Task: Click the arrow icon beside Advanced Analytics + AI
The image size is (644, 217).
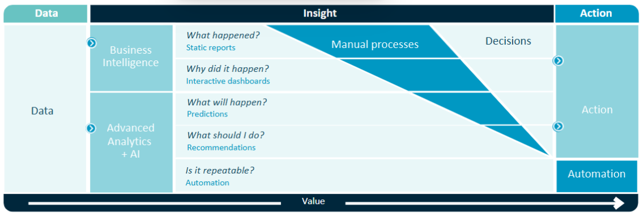Action: click(91, 129)
